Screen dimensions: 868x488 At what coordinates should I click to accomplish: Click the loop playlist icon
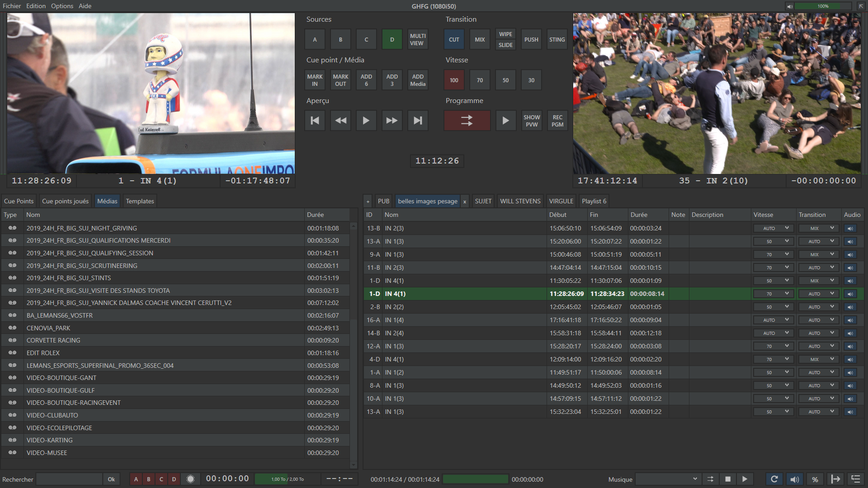coord(774,479)
